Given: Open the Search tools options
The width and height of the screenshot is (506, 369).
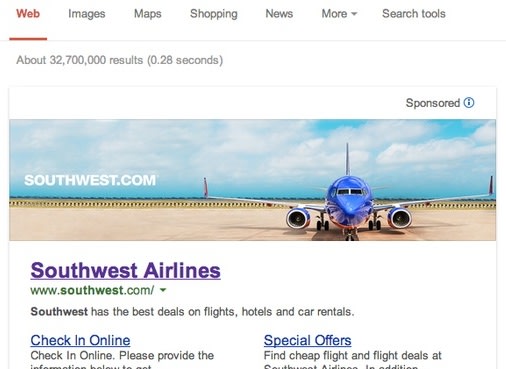Looking at the screenshot, I should pos(414,14).
